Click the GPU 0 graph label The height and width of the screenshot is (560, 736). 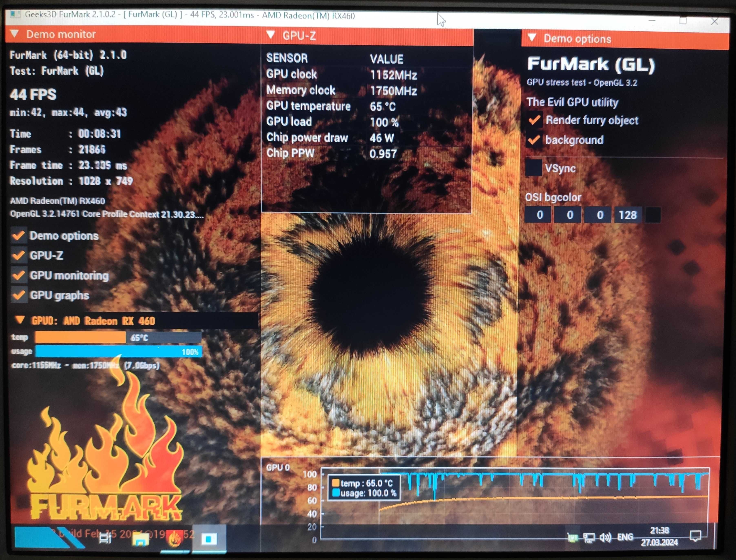pyautogui.click(x=278, y=467)
